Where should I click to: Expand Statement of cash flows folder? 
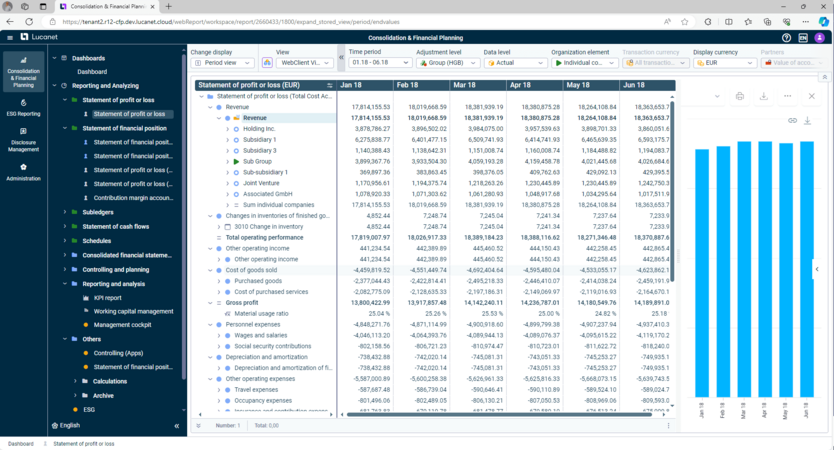coord(65,227)
